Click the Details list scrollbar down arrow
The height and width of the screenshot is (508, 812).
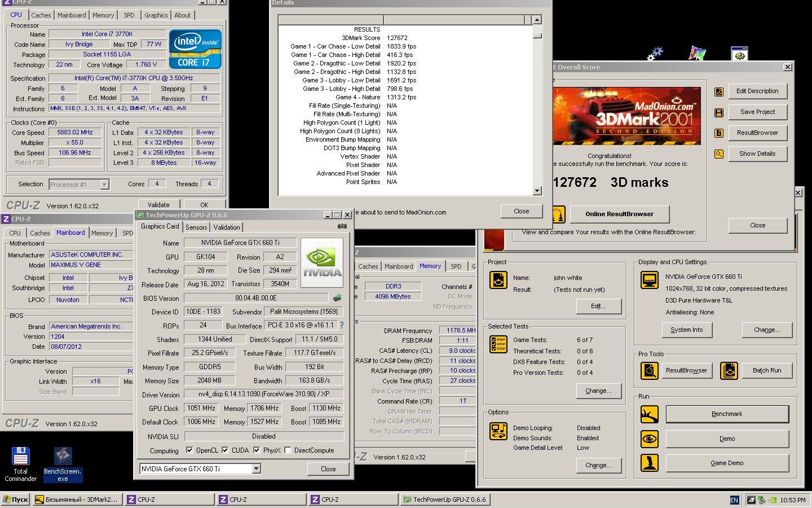point(537,191)
